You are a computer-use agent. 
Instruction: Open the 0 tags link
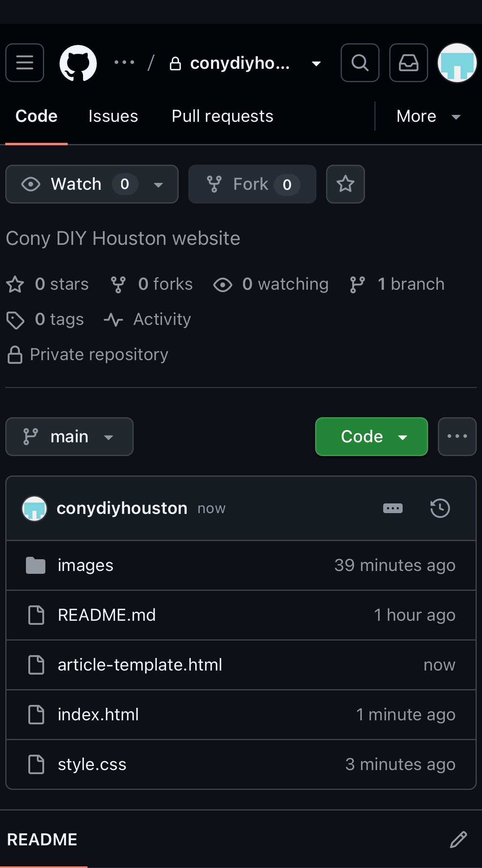tap(45, 319)
